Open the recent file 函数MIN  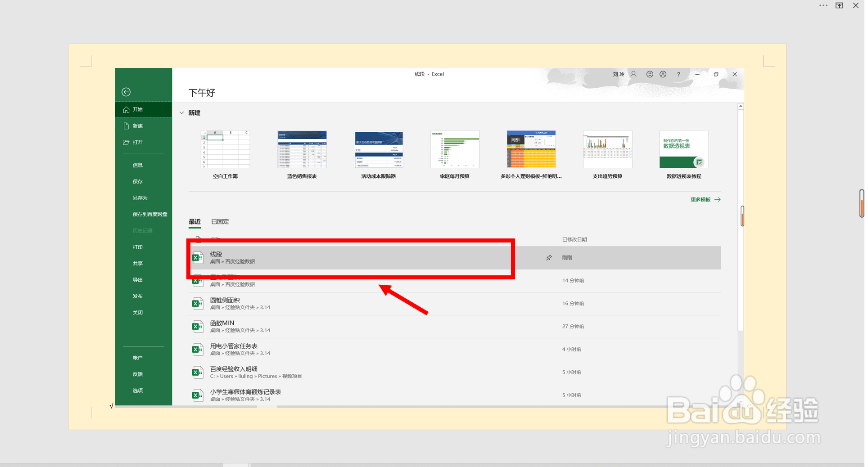coord(455,327)
